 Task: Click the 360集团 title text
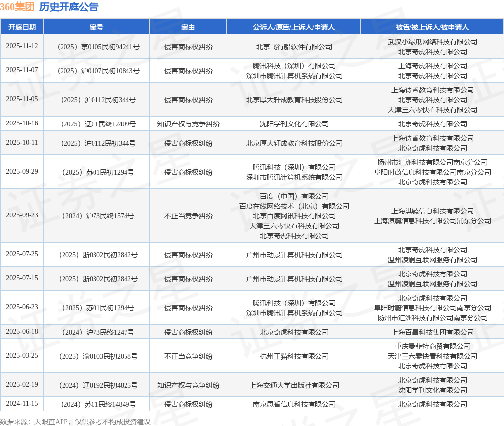click(x=17, y=7)
